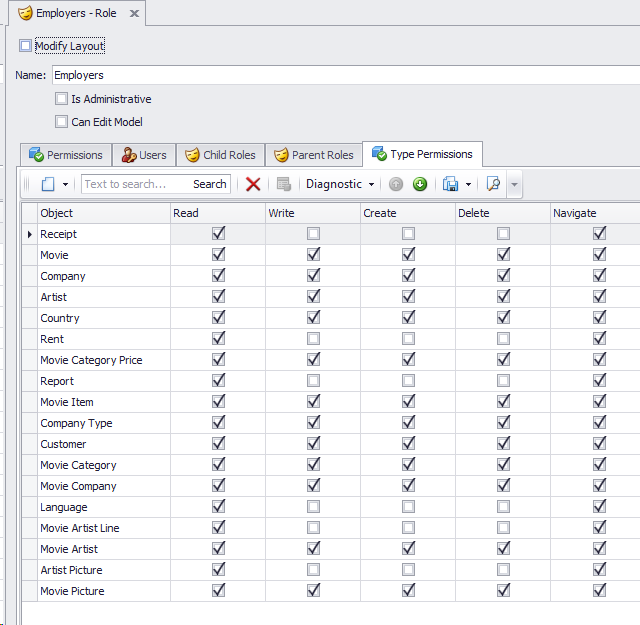Screen dimensions: 640x625
Task: Click the greyed-out layout icon beside Delete
Action: pyautogui.click(x=283, y=184)
